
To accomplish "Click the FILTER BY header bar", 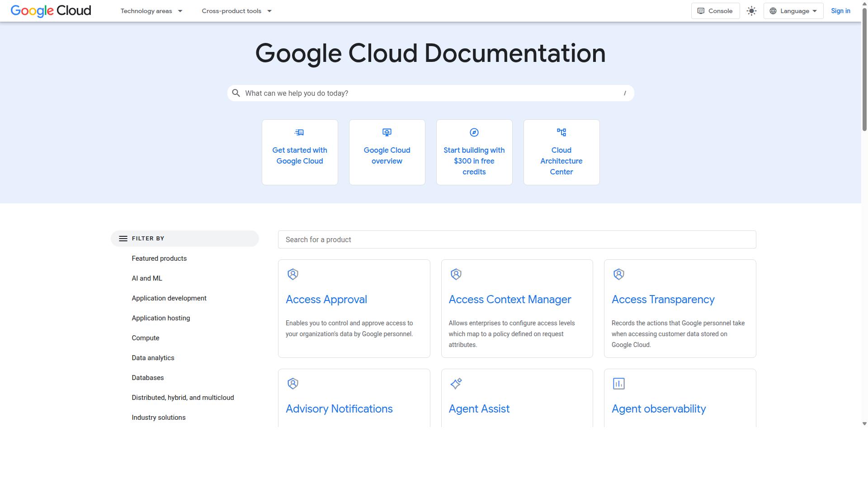I will (x=185, y=239).
